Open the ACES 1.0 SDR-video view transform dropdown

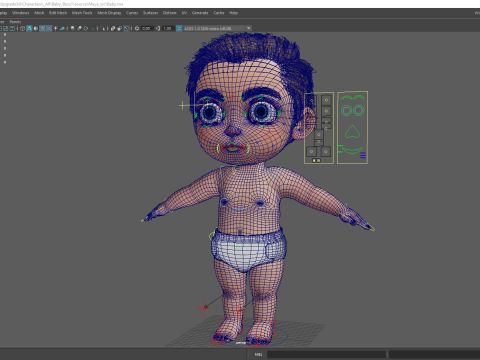coord(217,28)
